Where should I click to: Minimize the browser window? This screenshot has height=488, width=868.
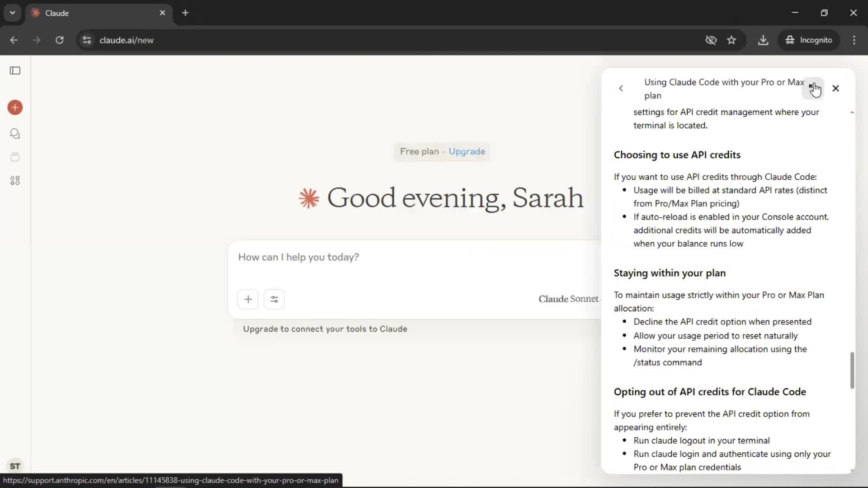(795, 13)
